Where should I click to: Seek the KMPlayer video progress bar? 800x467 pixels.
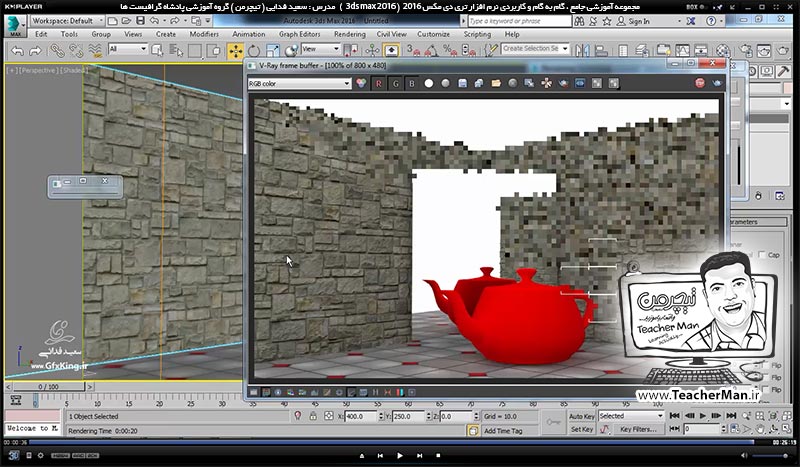pos(390,442)
